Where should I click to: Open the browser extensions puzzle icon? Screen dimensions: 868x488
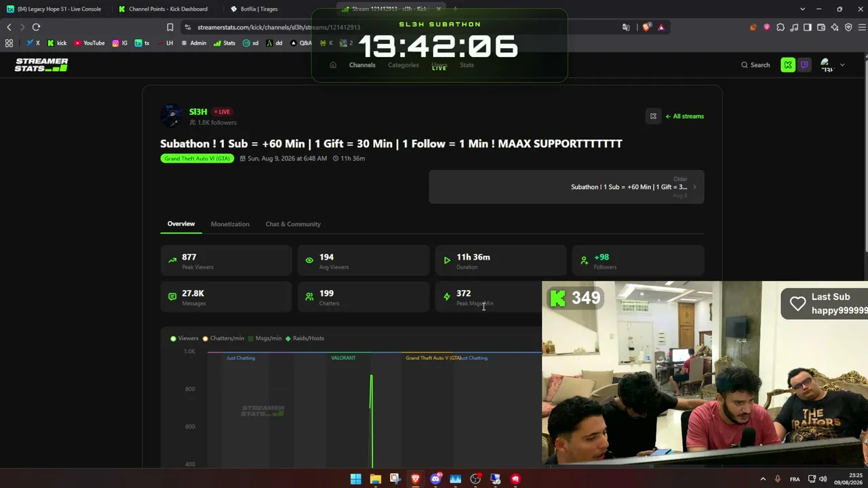pos(781,27)
